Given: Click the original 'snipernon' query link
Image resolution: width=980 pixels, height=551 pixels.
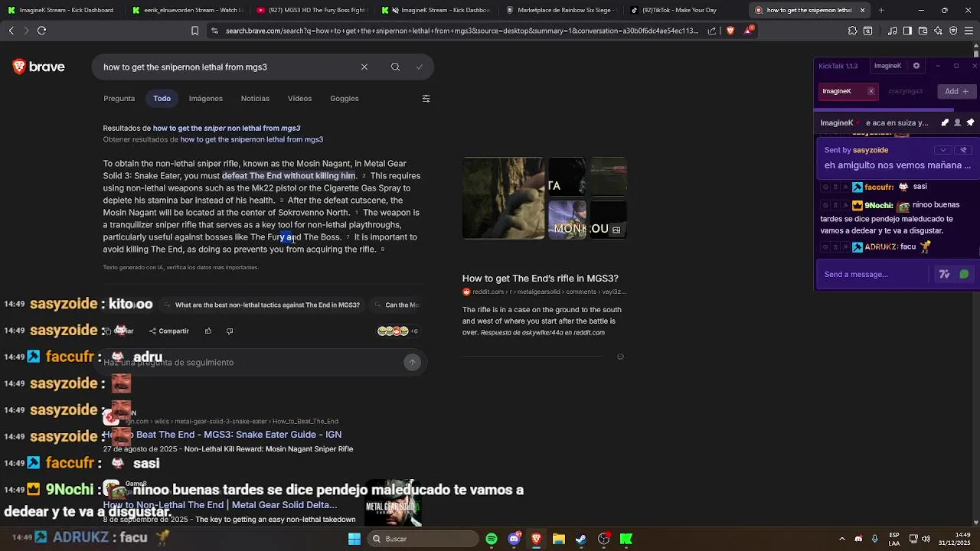Looking at the screenshot, I should pyautogui.click(x=251, y=140).
